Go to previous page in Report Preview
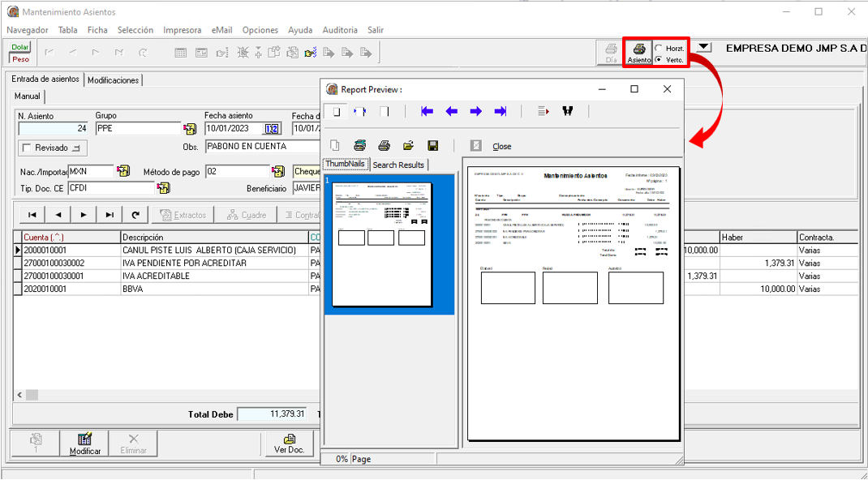 (x=452, y=111)
